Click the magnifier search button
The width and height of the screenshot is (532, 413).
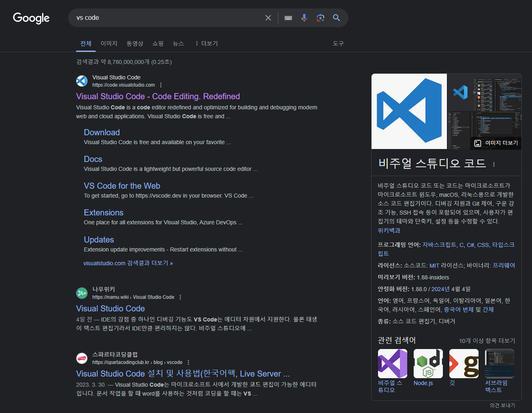pyautogui.click(x=337, y=18)
